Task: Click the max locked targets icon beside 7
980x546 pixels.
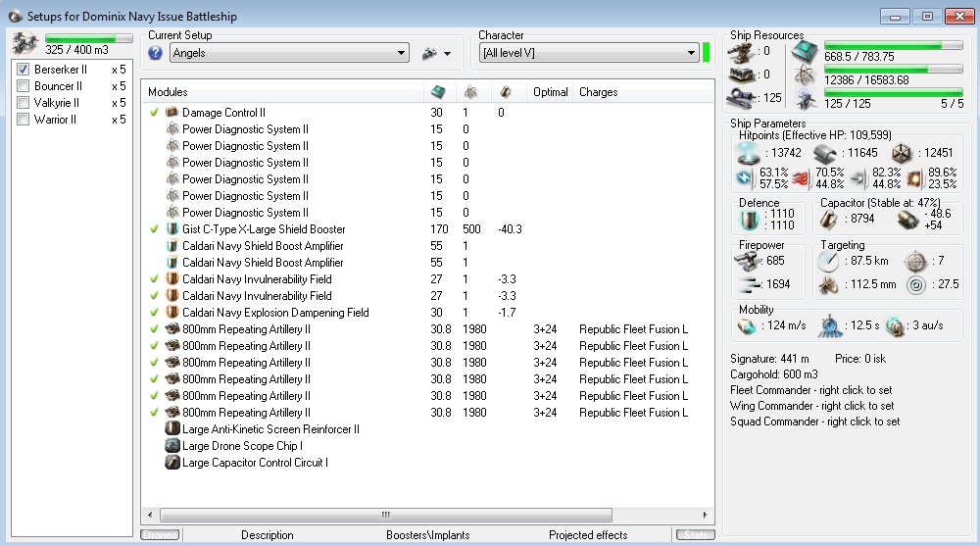Action: click(915, 262)
